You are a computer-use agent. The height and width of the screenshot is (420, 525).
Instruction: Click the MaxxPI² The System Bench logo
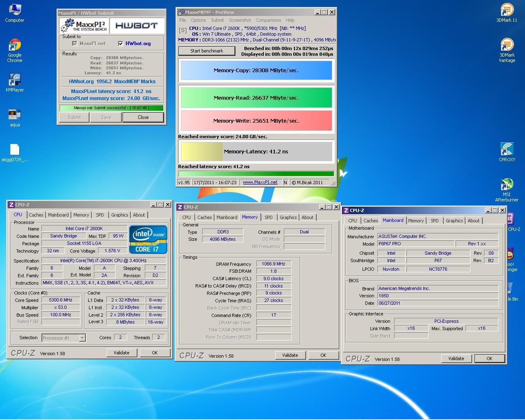coord(84,25)
